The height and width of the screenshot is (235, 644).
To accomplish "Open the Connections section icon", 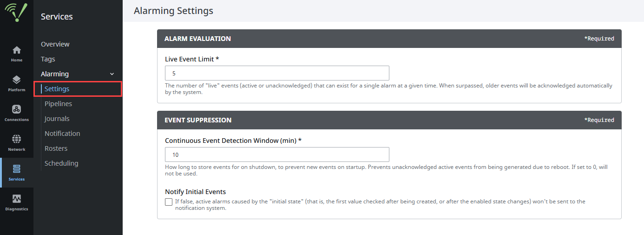I will [x=16, y=110].
